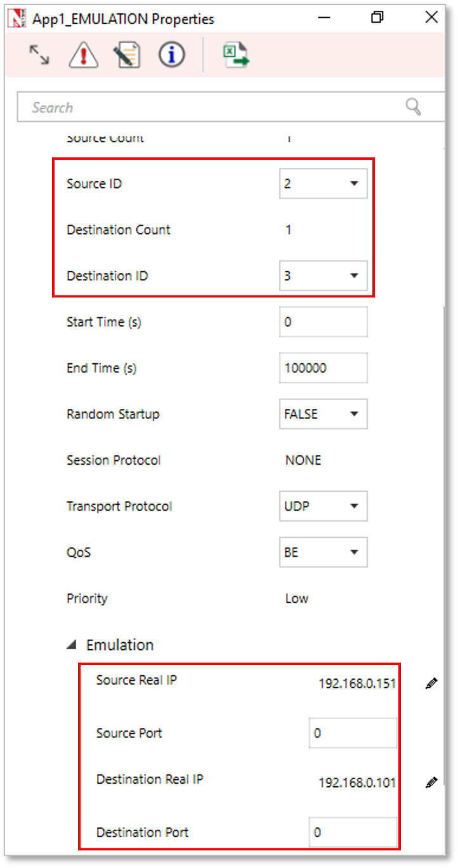Open the Destination ID dropdown
Viewport: 458px width, 868px height.
[x=323, y=276]
